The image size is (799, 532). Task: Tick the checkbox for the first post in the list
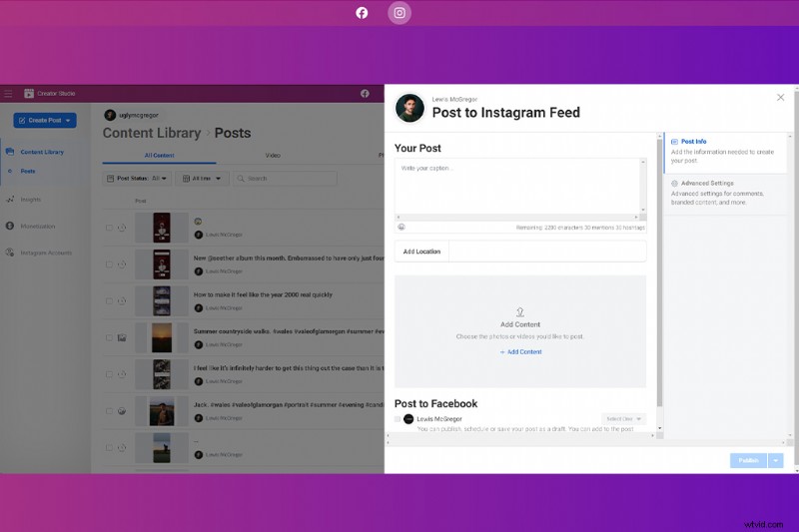[x=109, y=228]
